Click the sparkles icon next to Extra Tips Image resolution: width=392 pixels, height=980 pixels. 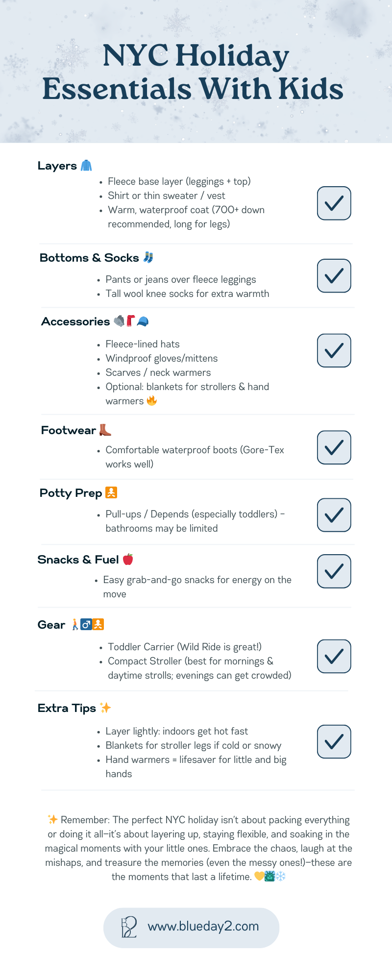click(x=105, y=708)
